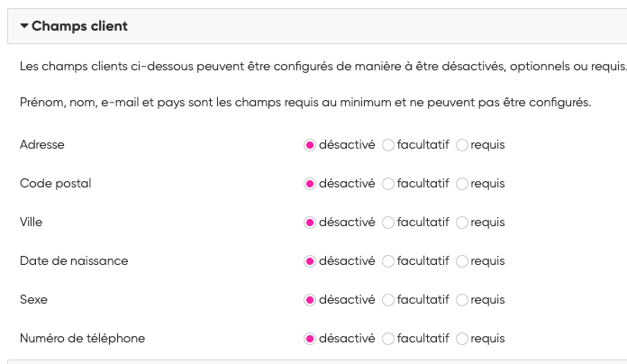Screen dimensions: 627x364
Task: Mark Date de naissance as requis
Action: 462,261
